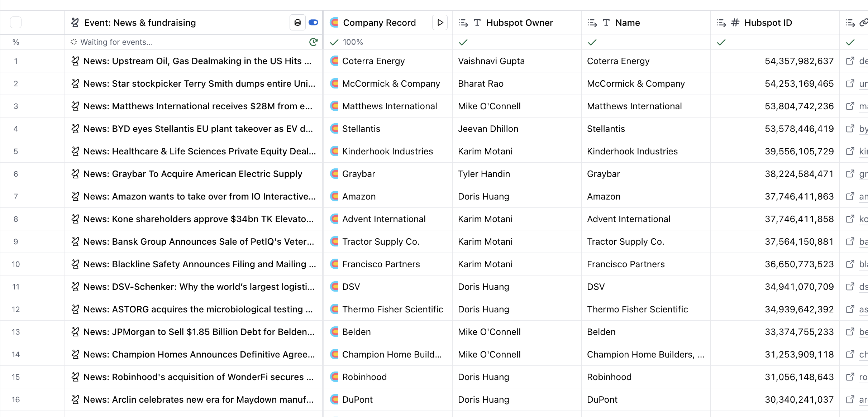Select row number 12

[x=16, y=309]
